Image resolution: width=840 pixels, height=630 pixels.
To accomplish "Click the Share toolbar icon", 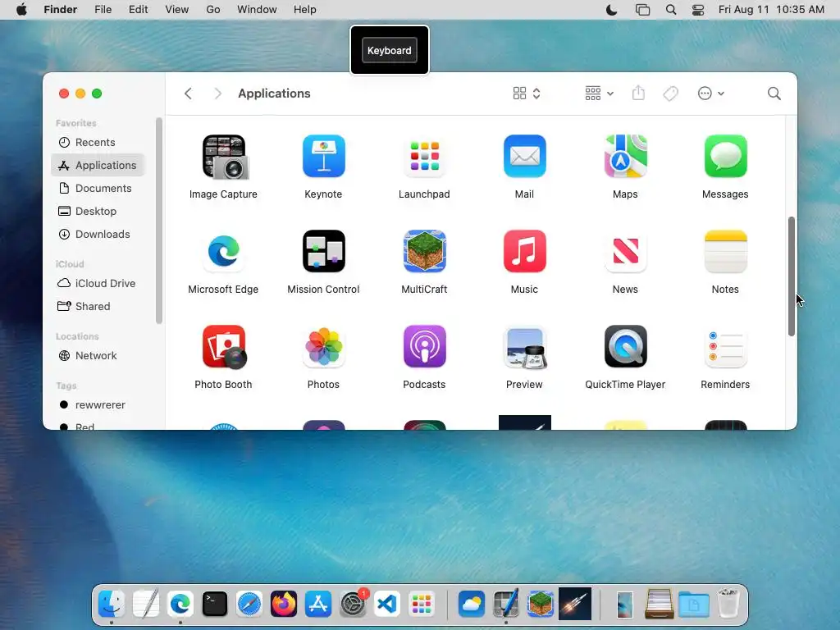I will coord(638,93).
